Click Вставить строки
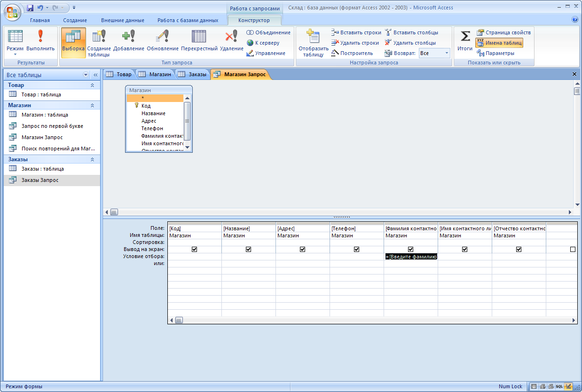 (x=356, y=32)
